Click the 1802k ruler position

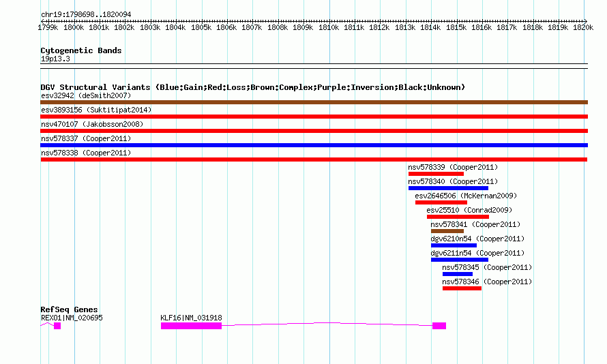(124, 27)
